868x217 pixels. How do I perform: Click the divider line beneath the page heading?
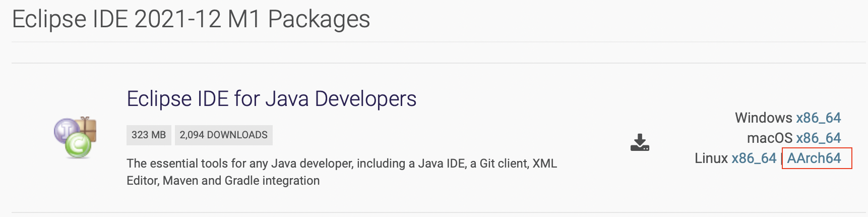coord(439,42)
